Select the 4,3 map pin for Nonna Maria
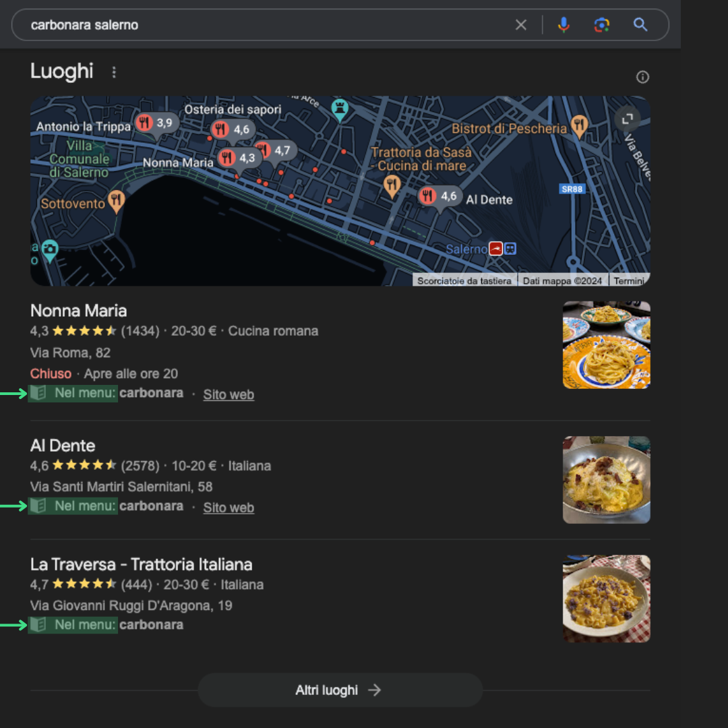 pos(238,158)
